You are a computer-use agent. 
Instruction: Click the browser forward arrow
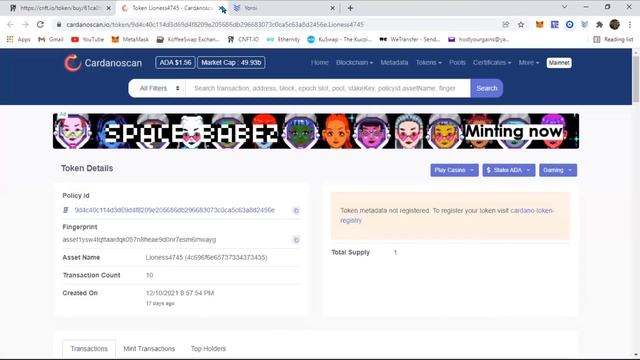[25, 24]
